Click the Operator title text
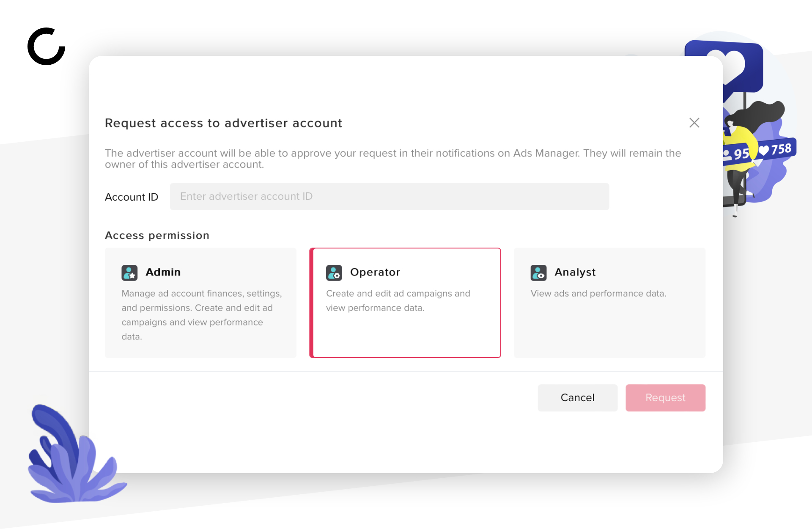Image resolution: width=812 pixels, height=529 pixels. 375,272
